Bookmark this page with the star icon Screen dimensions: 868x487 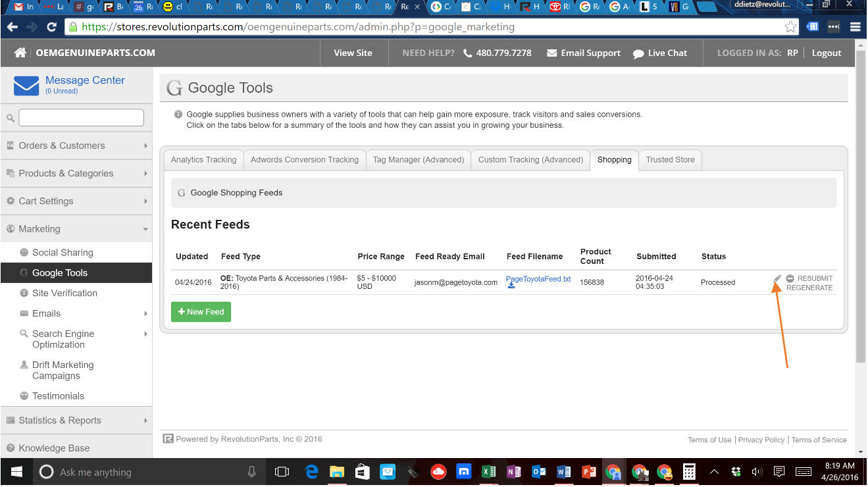(x=790, y=27)
